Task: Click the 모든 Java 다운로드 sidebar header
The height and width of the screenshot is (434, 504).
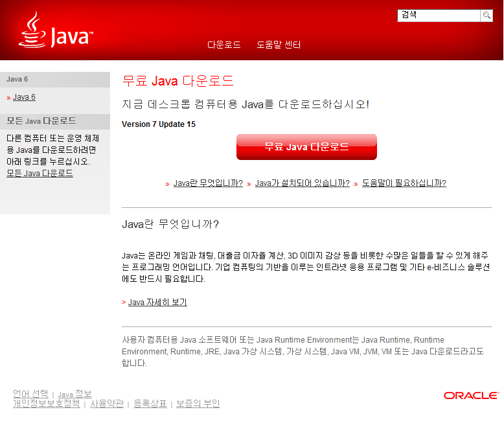Action: pos(55,121)
